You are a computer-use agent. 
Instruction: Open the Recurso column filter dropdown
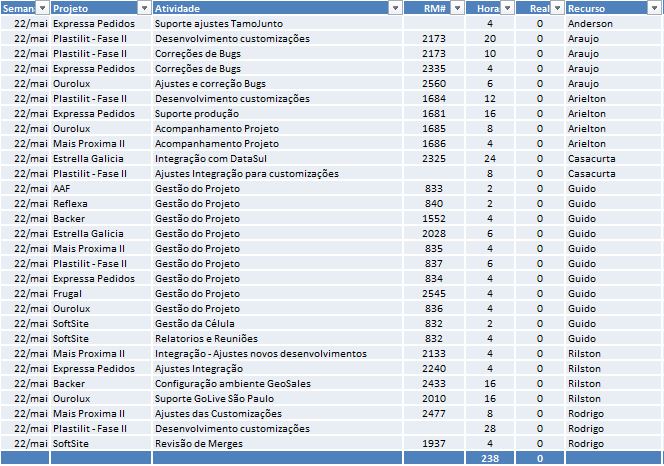[x=654, y=8]
